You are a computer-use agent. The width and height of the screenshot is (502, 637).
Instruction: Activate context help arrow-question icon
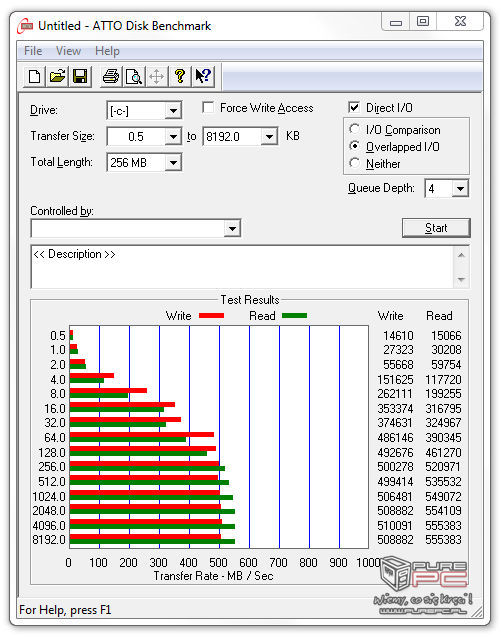203,76
